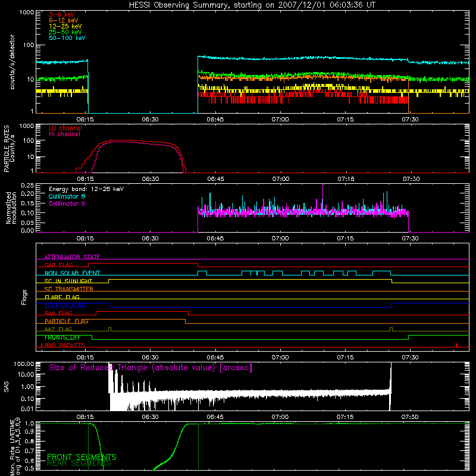The height and width of the screenshot is (476, 476).
Task: Click the 06:30 tick under flags panel
Action: point(151,358)
